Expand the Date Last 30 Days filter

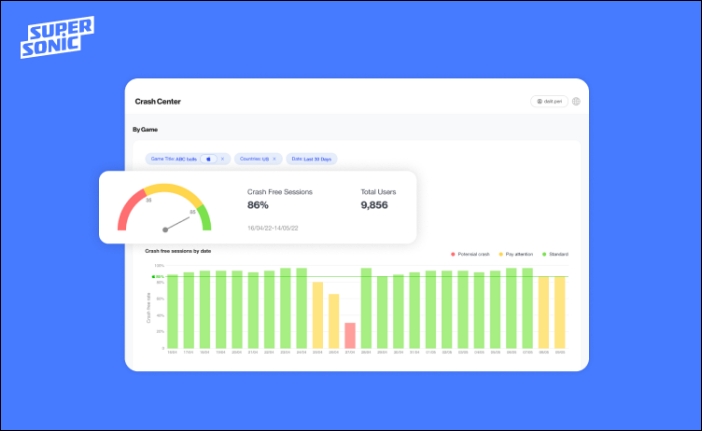[x=312, y=158]
